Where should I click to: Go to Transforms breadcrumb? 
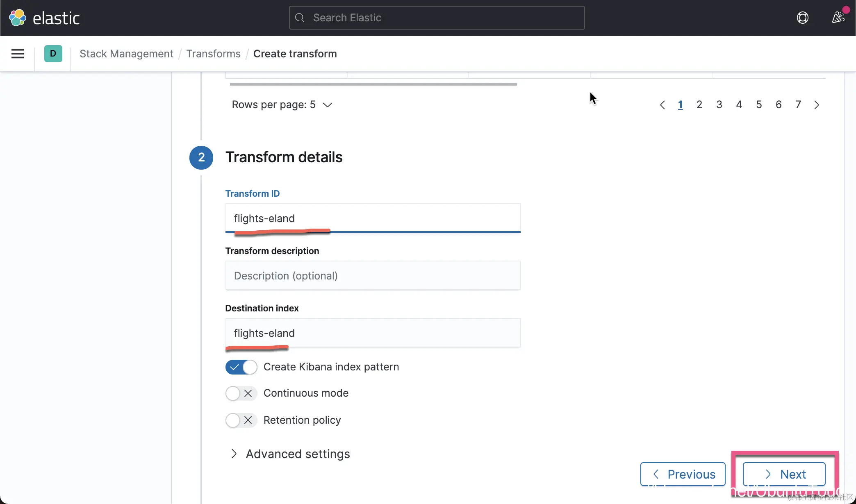tap(213, 54)
